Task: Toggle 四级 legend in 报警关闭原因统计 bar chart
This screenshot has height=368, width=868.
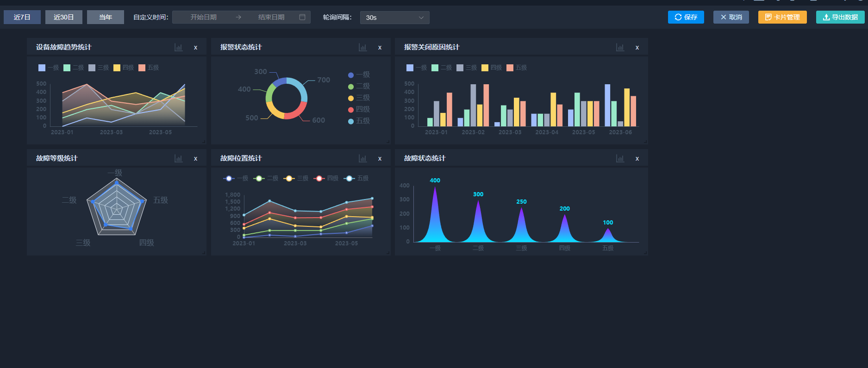Action: 492,68
